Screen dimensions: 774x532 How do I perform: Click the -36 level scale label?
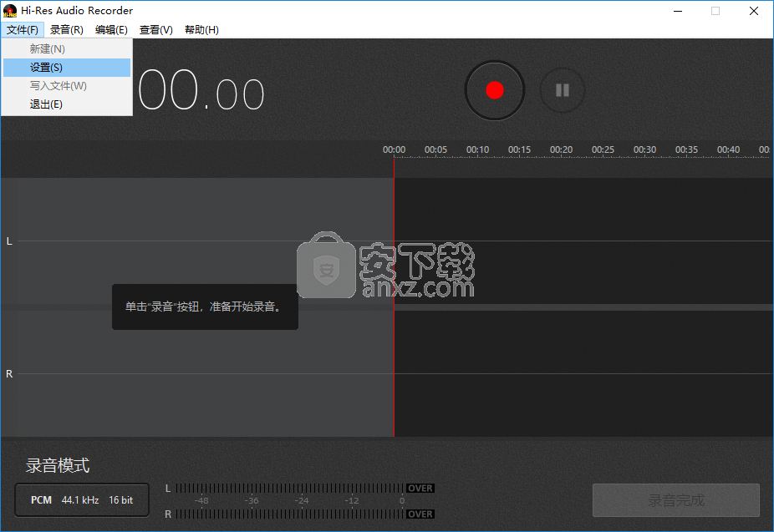click(x=252, y=501)
